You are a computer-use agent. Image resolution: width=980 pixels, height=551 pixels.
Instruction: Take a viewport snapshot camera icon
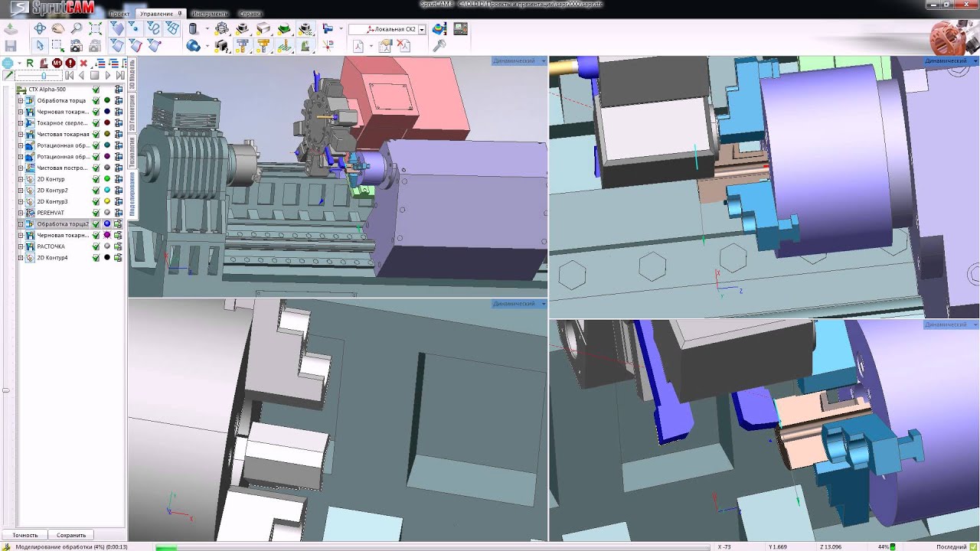click(x=77, y=46)
